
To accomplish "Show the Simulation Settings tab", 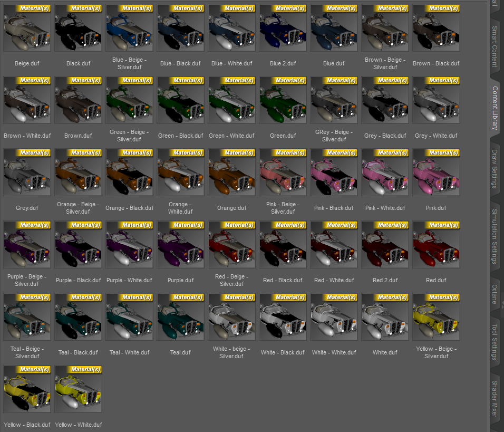I will 495,236.
